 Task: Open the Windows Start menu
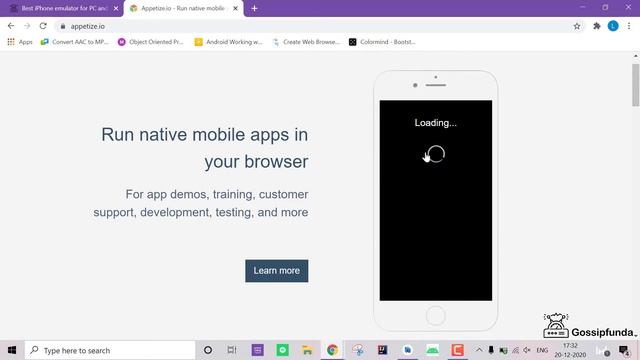[x=12, y=350]
